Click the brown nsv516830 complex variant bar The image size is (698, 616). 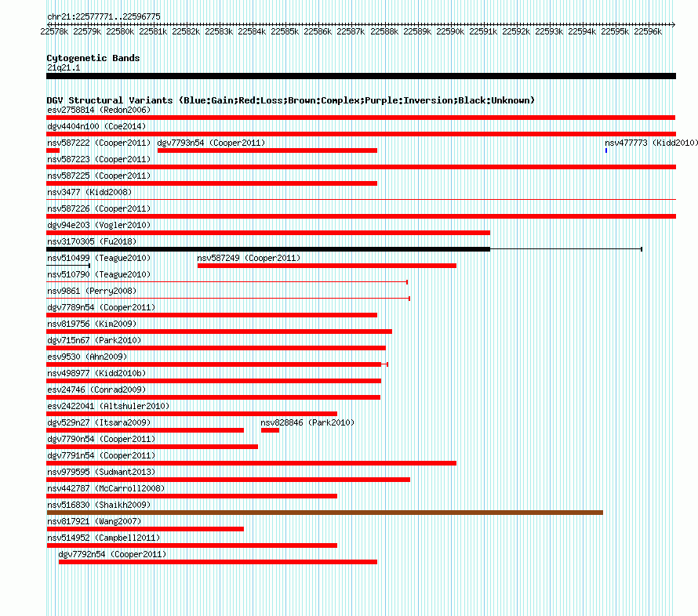(x=325, y=513)
